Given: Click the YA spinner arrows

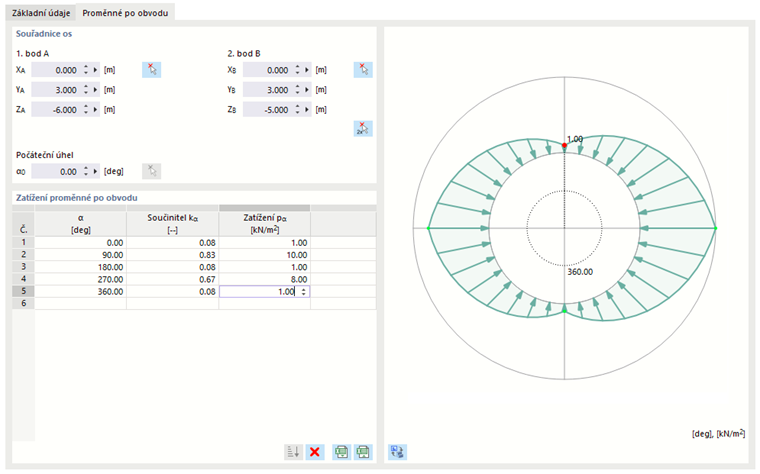Looking at the screenshot, I should 86,90.
